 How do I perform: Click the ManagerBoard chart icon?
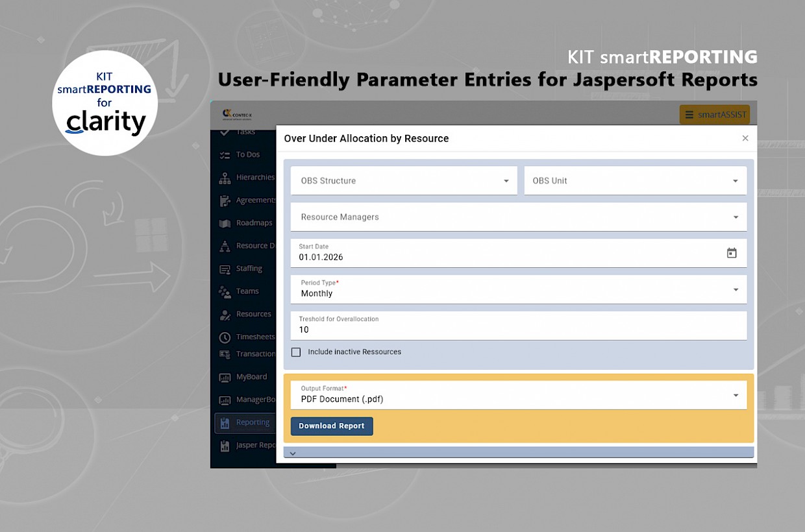pyautogui.click(x=225, y=400)
